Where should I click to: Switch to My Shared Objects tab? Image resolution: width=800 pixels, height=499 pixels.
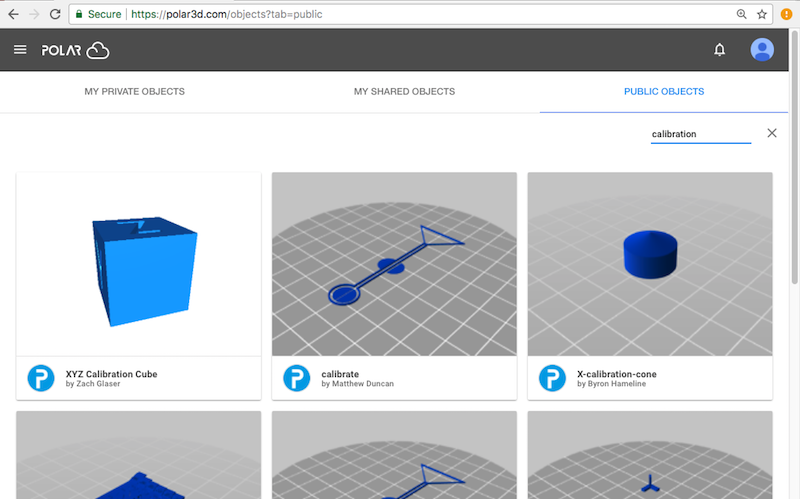point(405,91)
